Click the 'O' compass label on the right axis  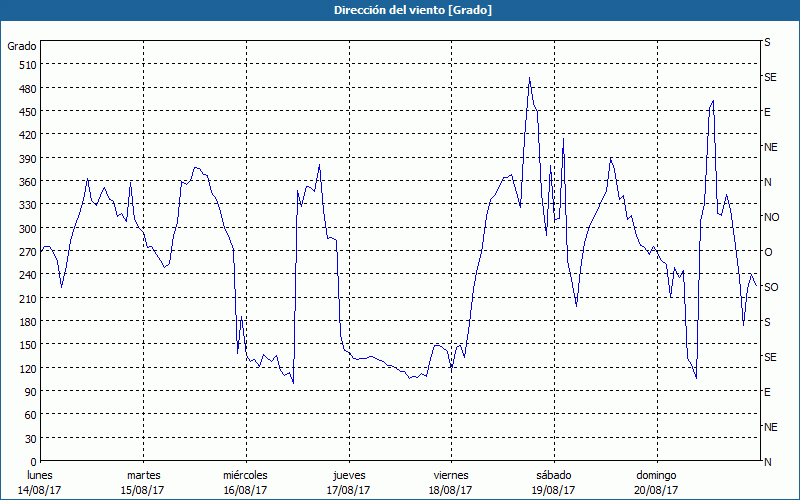pyautogui.click(x=768, y=252)
